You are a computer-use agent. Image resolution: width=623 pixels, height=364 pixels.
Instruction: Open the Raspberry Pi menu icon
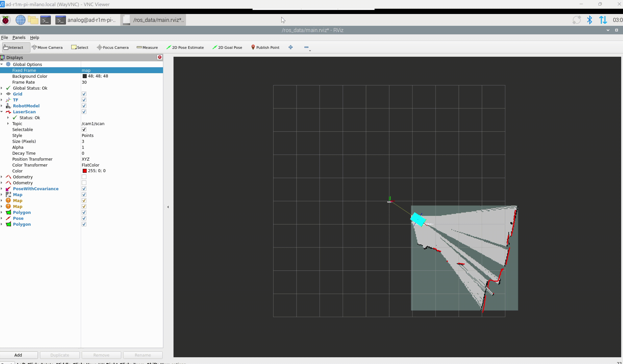coord(5,20)
